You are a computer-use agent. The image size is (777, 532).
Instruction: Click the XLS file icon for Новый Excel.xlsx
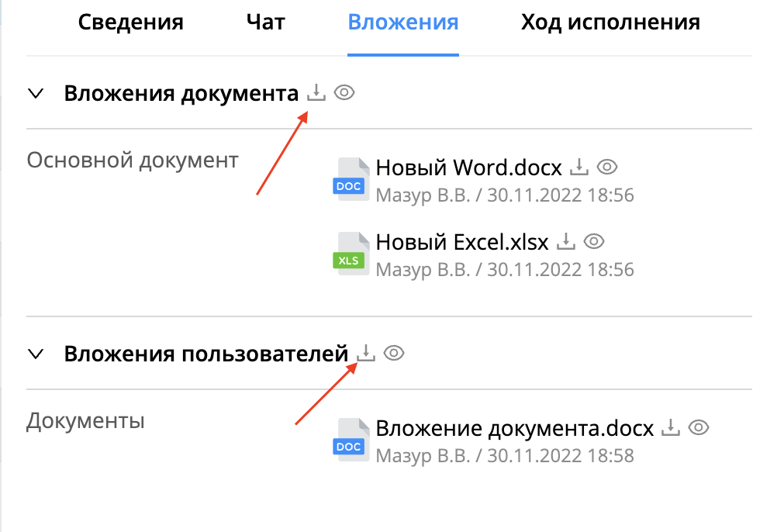click(x=351, y=254)
